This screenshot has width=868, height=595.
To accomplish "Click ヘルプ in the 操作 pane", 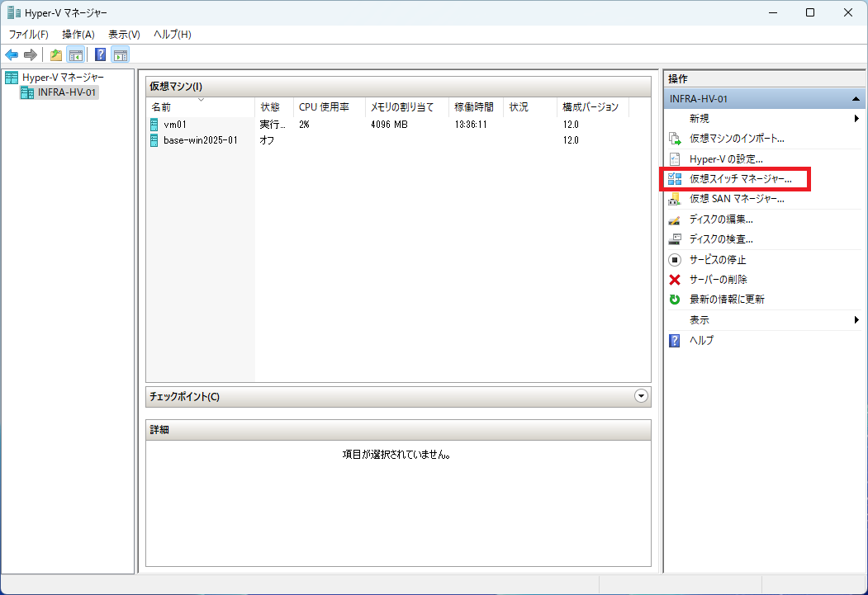I will pos(701,341).
